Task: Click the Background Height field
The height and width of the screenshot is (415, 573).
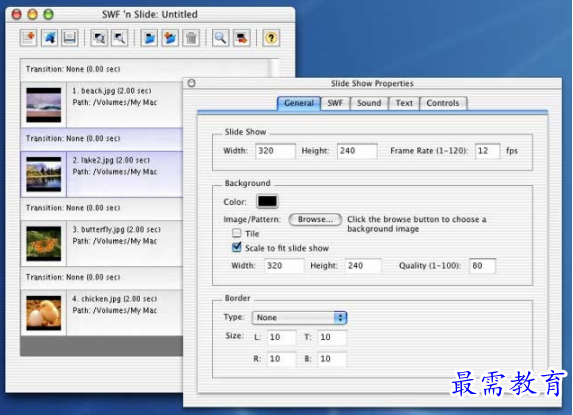Action: point(363,266)
